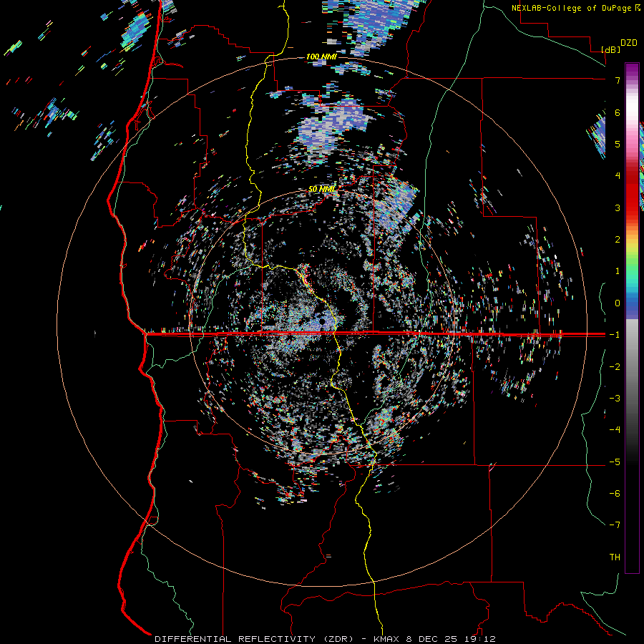Click the DZD legend title

coord(628,43)
